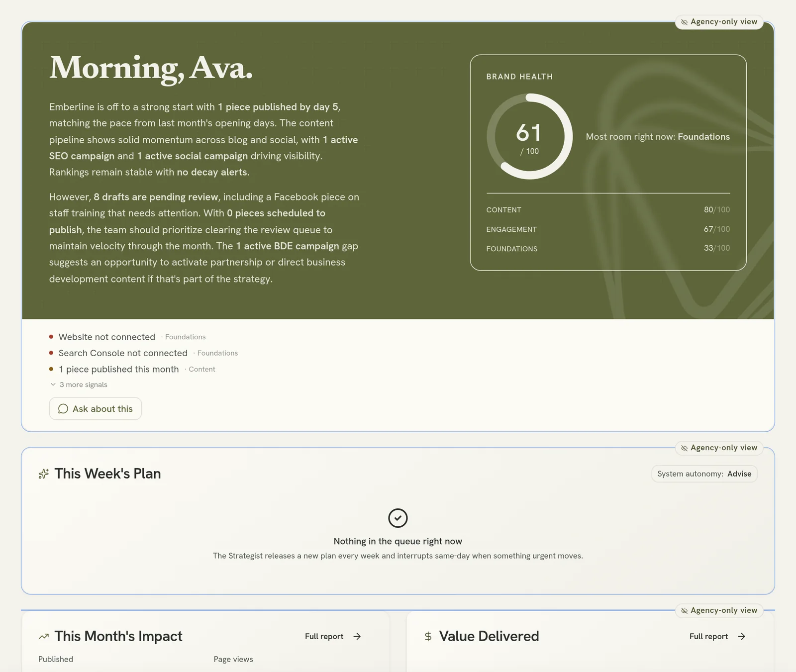
Task: Click the Most room right now: Foundations text
Action: (x=658, y=137)
